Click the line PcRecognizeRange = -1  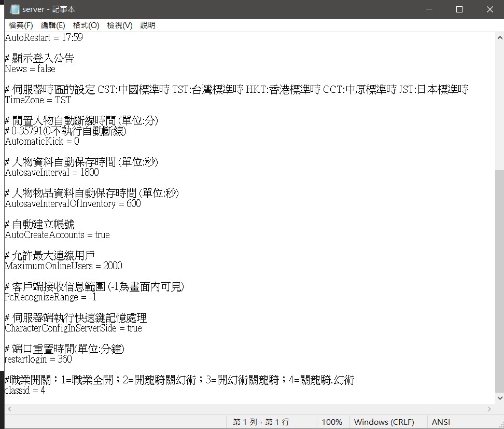click(x=50, y=297)
